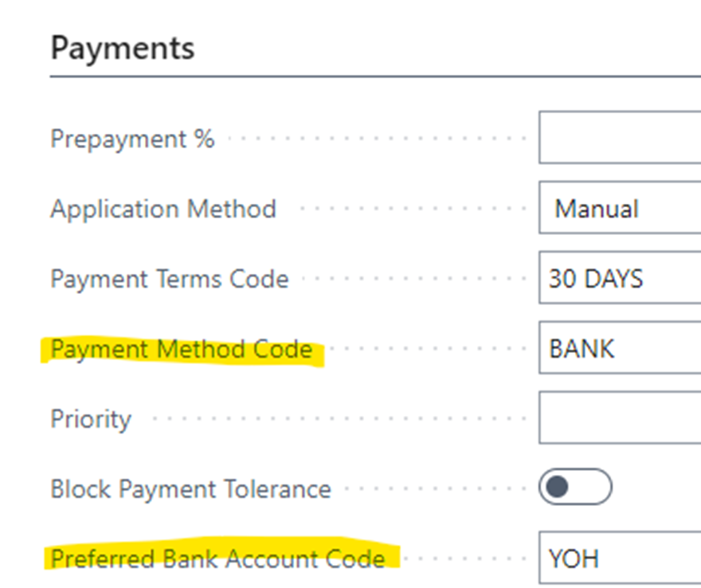
Task: Click the Preferred Bank Account Code field
Action: tap(620, 559)
